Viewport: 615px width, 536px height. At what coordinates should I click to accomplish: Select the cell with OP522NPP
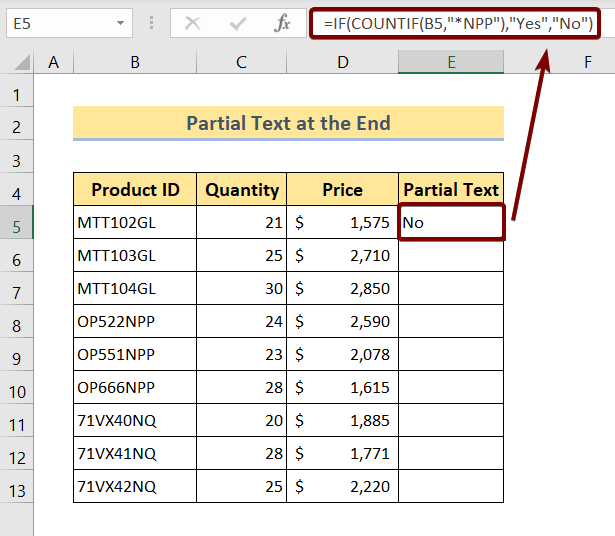click(135, 322)
